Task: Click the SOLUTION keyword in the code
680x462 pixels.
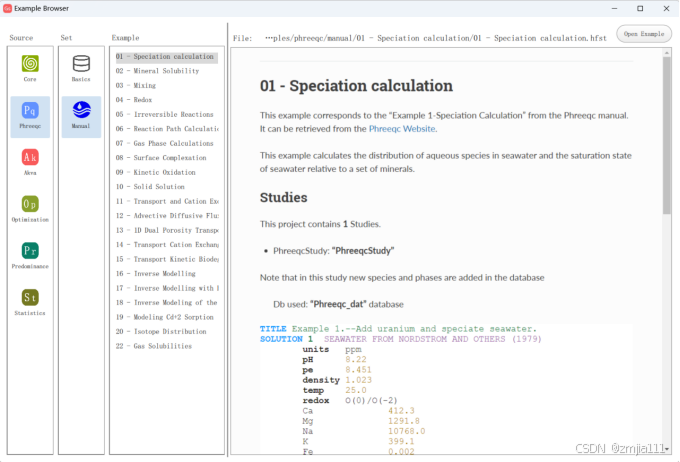Action: point(281,339)
